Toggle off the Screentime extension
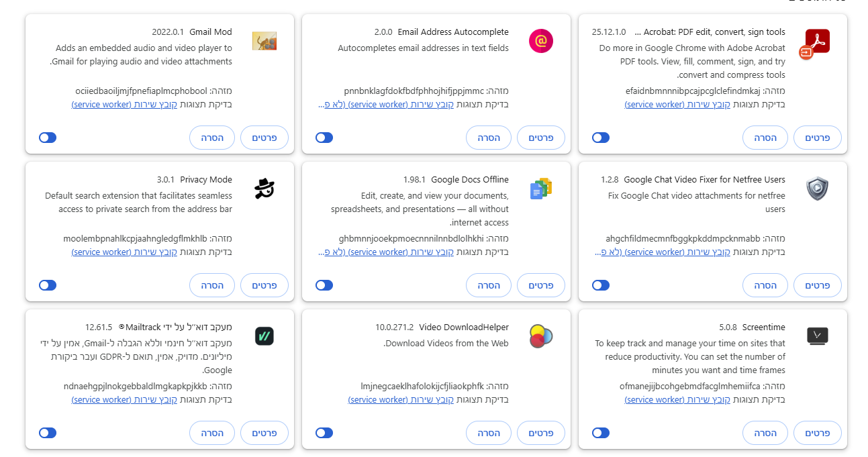The image size is (868, 457). [601, 433]
